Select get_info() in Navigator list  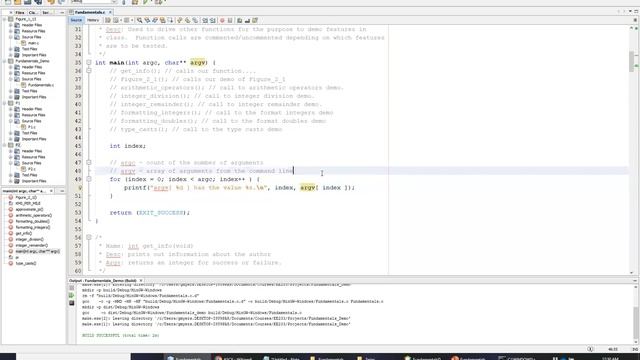point(23,233)
